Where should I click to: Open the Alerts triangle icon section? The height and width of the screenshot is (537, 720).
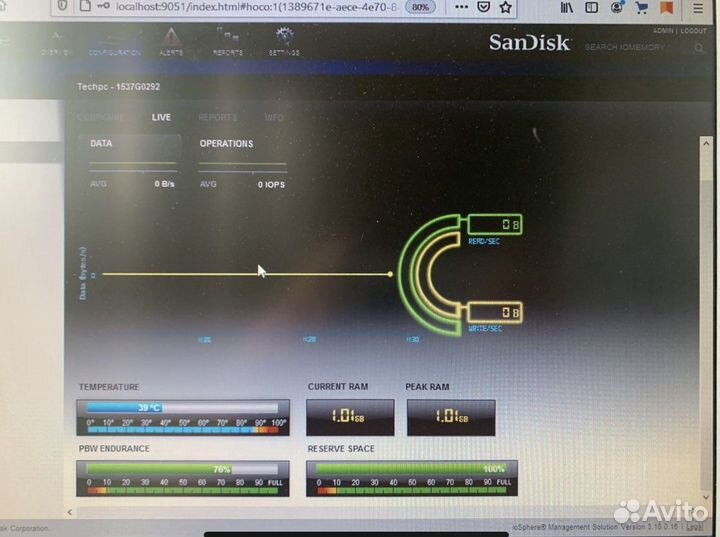tap(171, 42)
